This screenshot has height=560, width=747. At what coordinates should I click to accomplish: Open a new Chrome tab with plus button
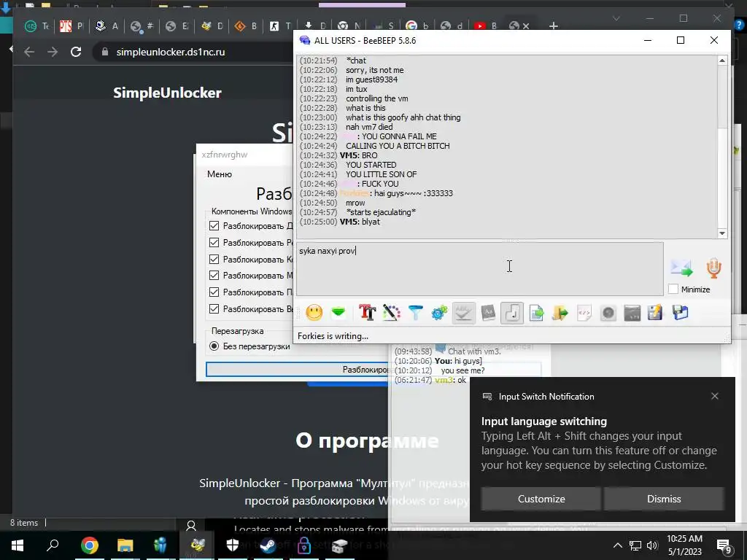pyautogui.click(x=554, y=26)
